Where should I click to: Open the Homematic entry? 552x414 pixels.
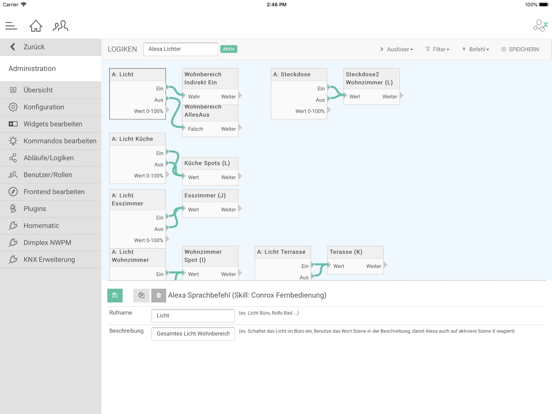(x=51, y=225)
